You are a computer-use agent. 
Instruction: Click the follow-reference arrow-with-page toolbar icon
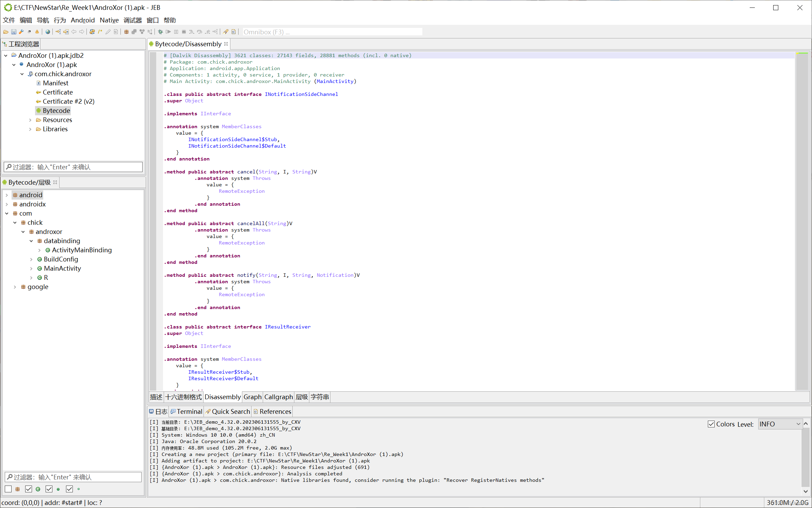66,32
